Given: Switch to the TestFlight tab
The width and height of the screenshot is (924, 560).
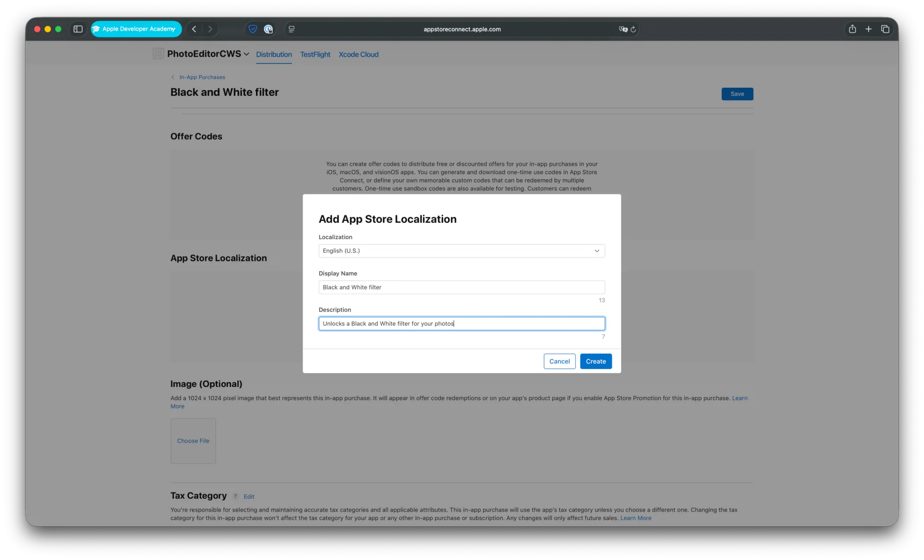Looking at the screenshot, I should pos(315,54).
